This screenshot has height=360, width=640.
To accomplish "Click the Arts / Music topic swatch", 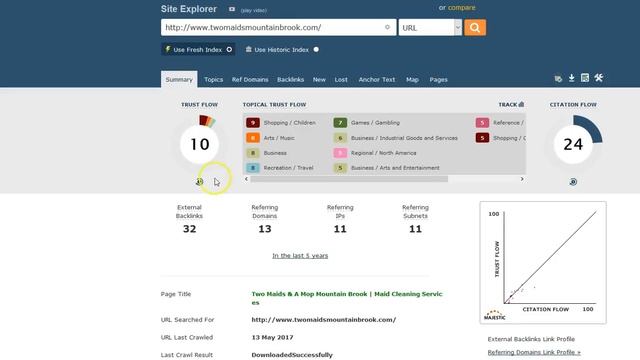I will [253, 138].
